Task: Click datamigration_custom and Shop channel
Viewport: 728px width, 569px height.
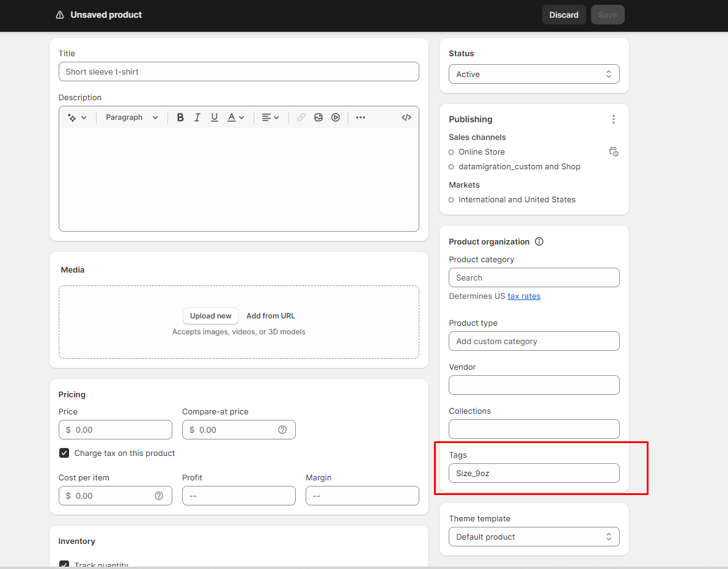Action: [519, 167]
